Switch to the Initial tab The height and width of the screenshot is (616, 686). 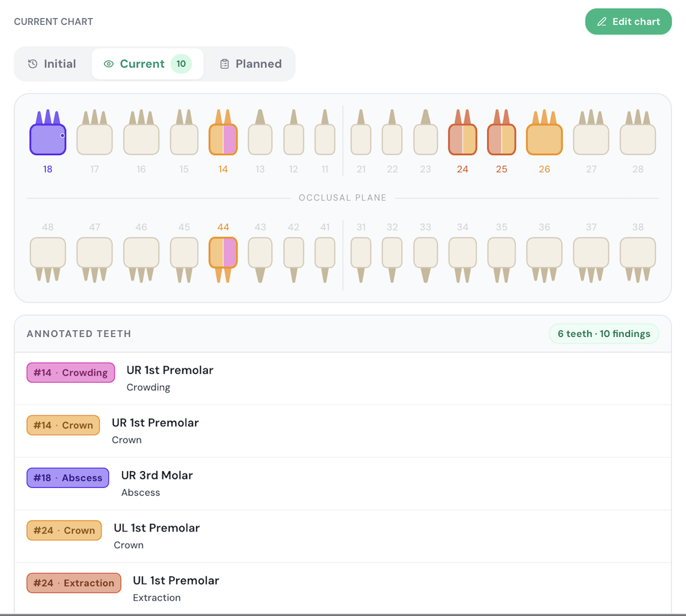(53, 64)
